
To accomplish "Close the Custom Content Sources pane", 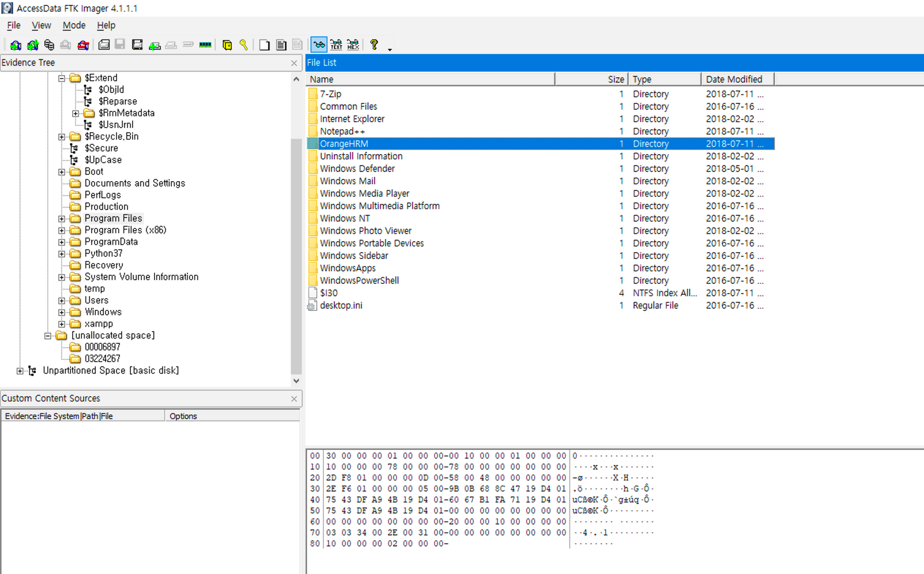I will click(x=294, y=399).
